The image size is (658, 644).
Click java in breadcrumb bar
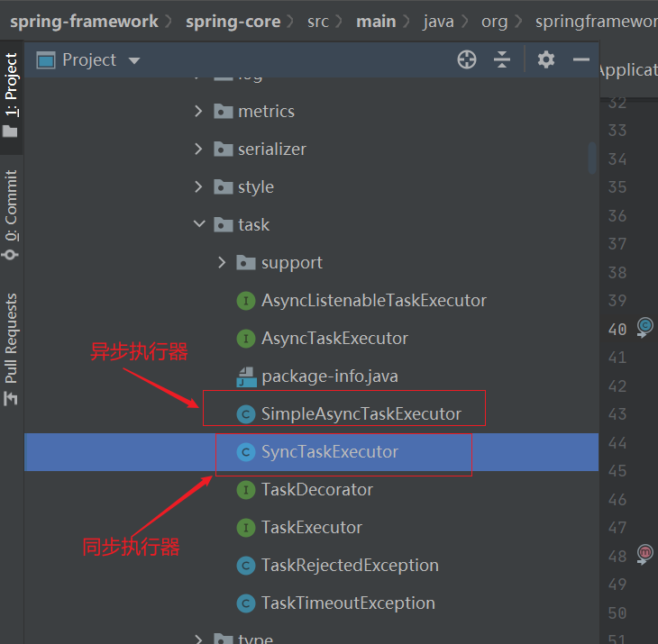[439, 22]
